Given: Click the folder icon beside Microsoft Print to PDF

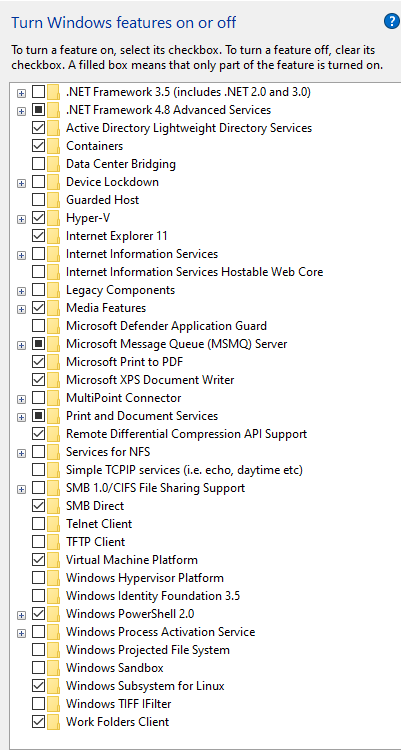Looking at the screenshot, I should [x=54, y=362].
